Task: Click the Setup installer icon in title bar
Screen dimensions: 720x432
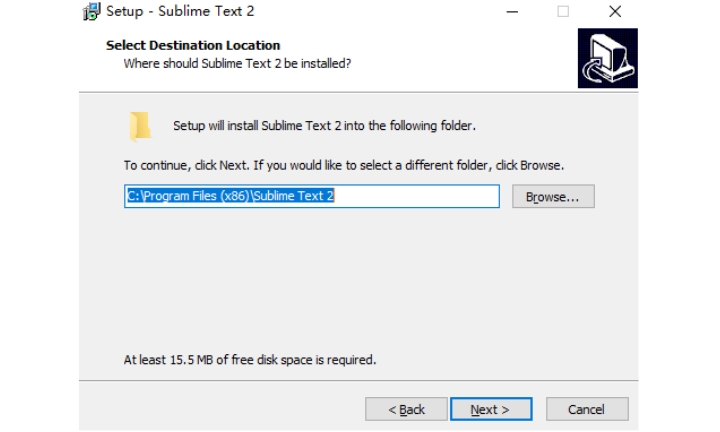Action: point(91,11)
